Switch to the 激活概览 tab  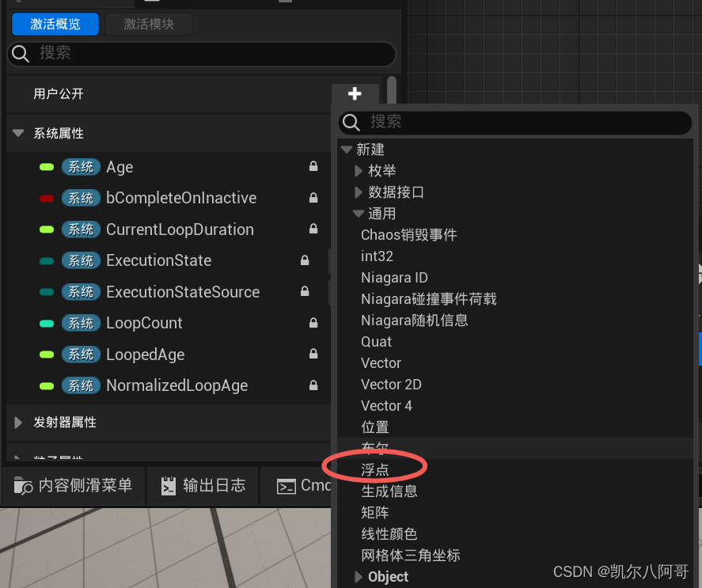[55, 24]
